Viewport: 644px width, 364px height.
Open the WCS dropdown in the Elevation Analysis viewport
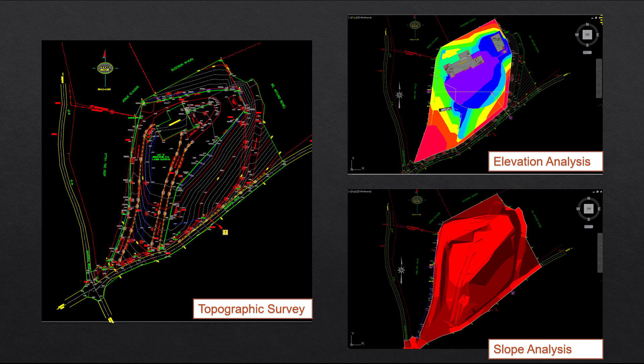[587, 52]
